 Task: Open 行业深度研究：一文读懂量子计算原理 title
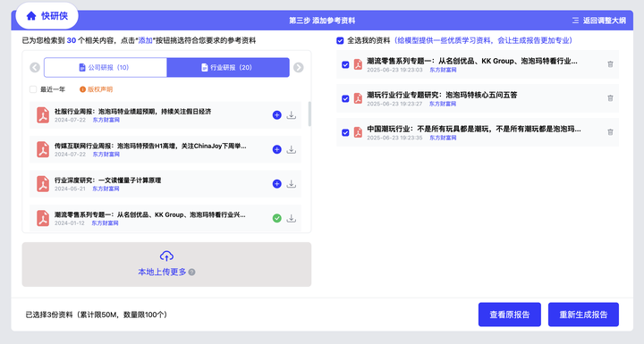[107, 180]
